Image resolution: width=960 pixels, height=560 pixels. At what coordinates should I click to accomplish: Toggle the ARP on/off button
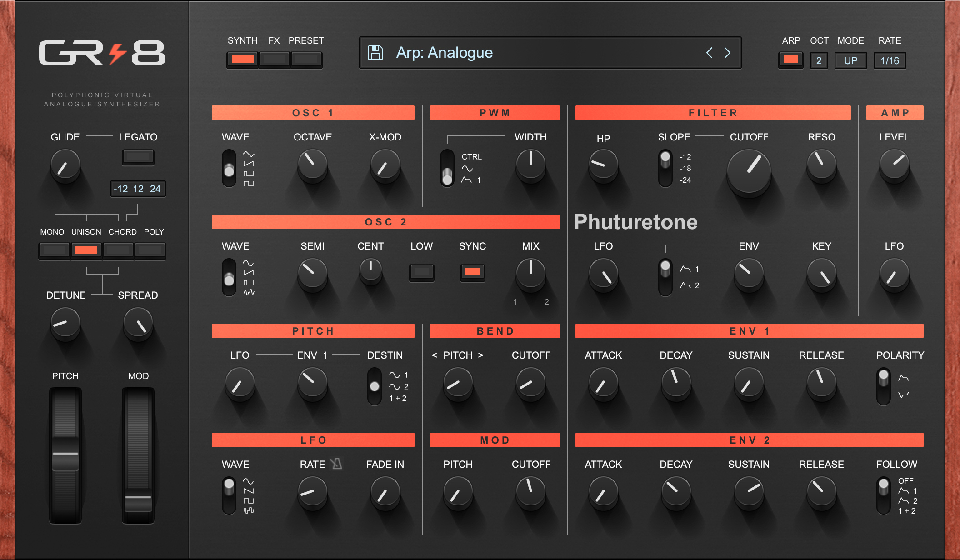click(x=791, y=60)
